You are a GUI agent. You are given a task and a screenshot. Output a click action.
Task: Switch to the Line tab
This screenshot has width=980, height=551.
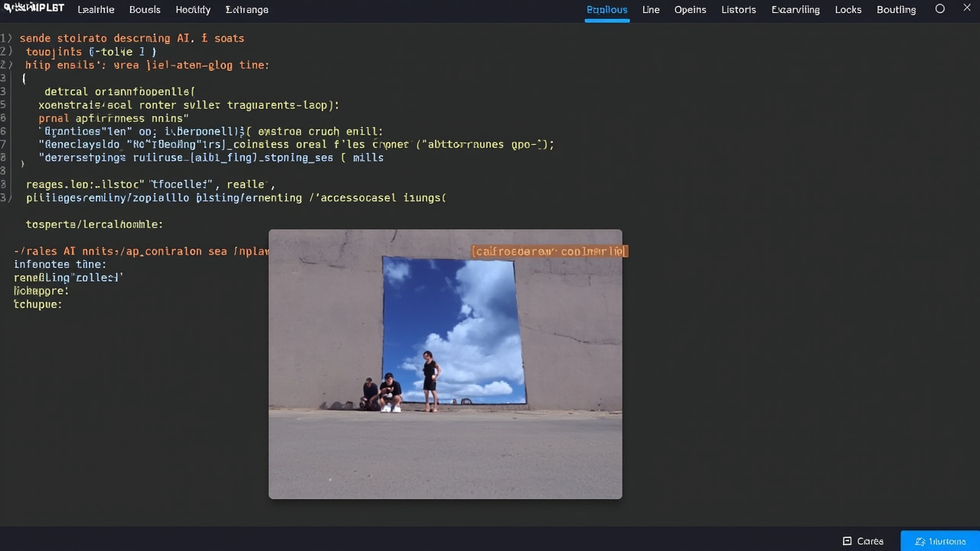(x=651, y=10)
